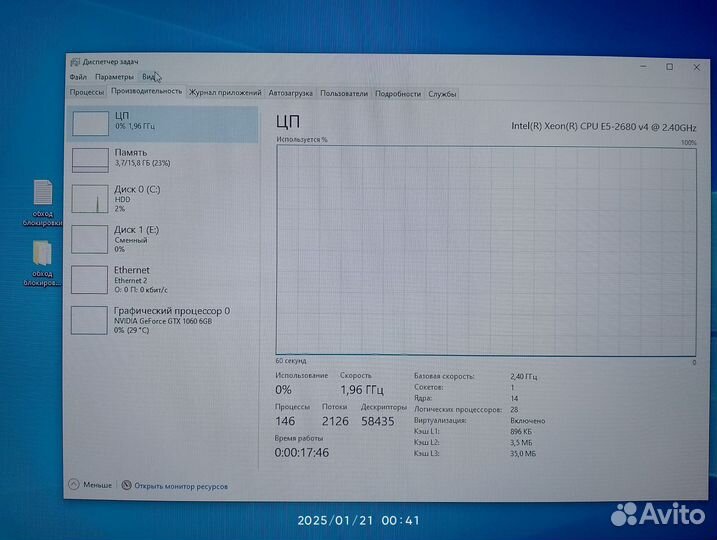Collapse view with Меньше arrow icon
This screenshot has width=717, height=540.
(x=75, y=485)
